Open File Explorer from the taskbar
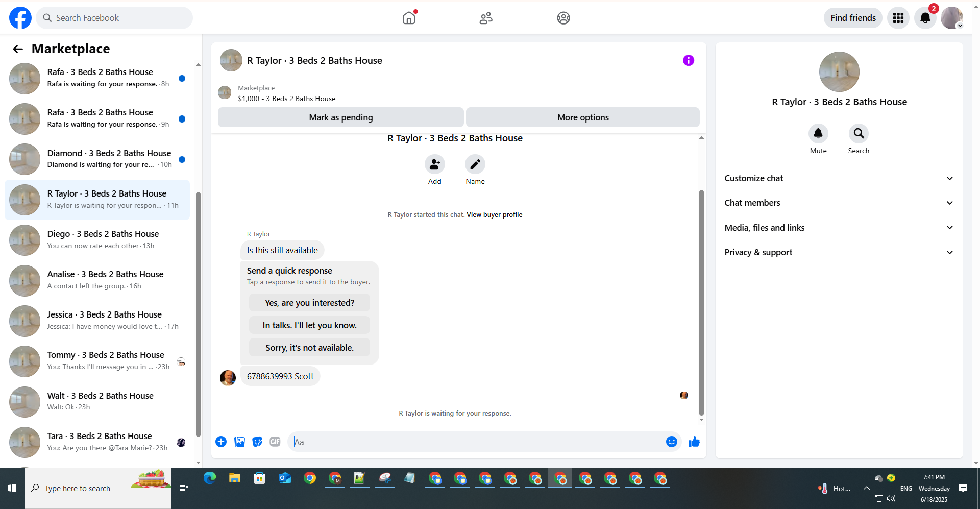Image resolution: width=980 pixels, height=509 pixels. (x=235, y=478)
